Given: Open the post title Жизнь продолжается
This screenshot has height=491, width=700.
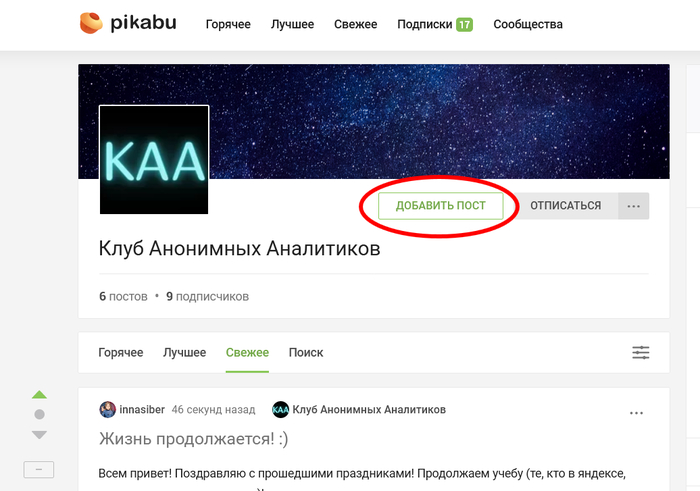Looking at the screenshot, I should [193, 439].
